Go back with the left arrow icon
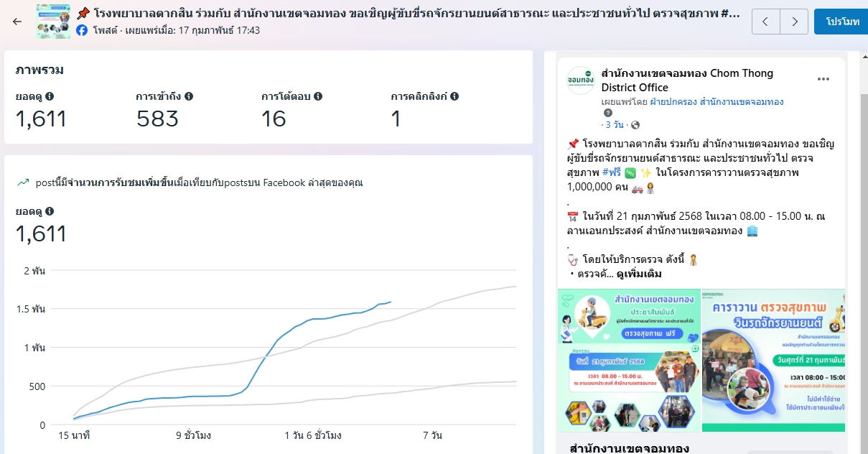 17,22
